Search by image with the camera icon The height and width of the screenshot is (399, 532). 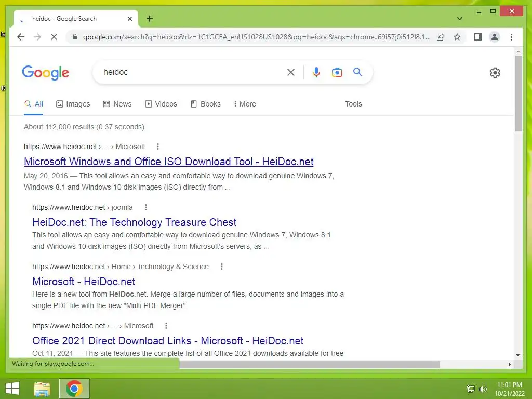point(337,72)
